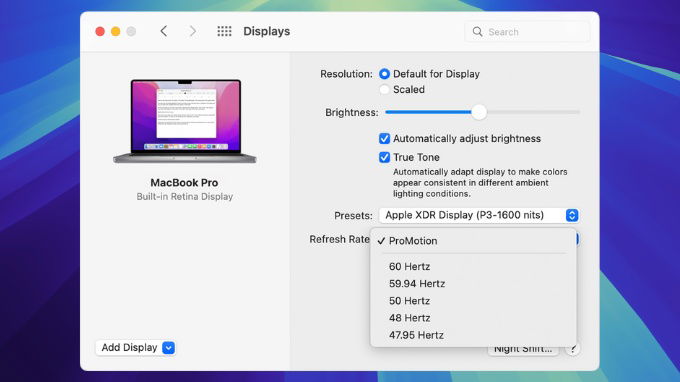680x382 pixels.
Task: Click the Displays window title
Action: (267, 32)
